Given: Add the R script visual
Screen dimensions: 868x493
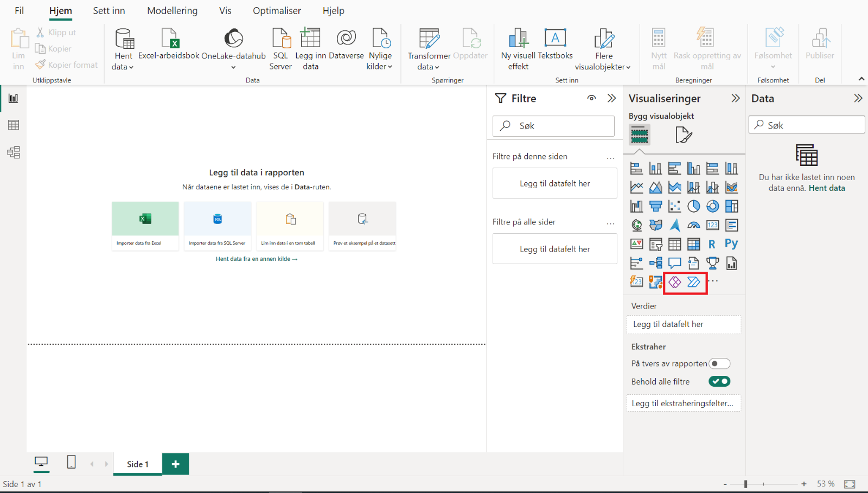Looking at the screenshot, I should (712, 244).
